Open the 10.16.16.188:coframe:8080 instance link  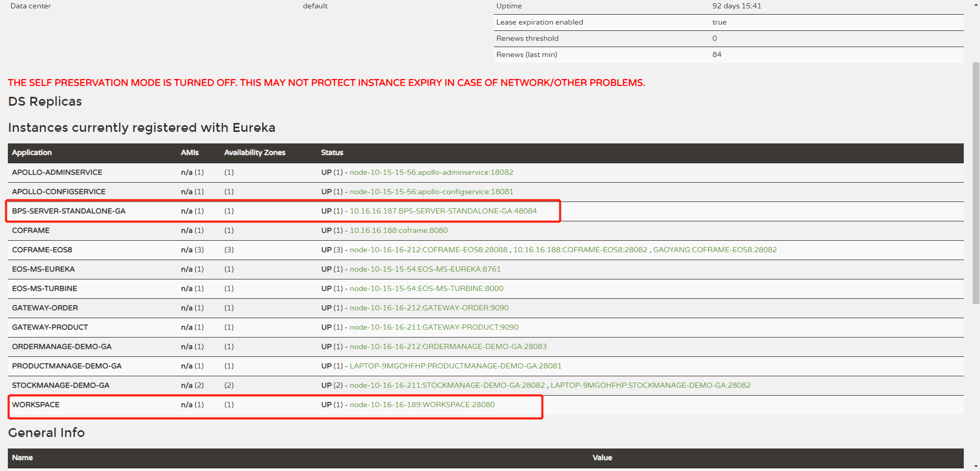[x=399, y=230]
